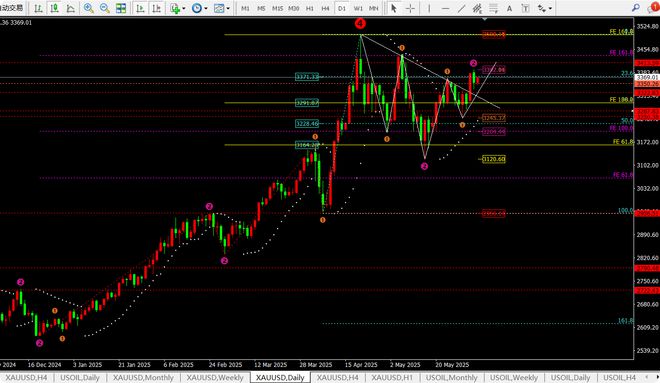Pick the Fibonacci retracement tool icon
660x383 pixels.
coord(493,8)
